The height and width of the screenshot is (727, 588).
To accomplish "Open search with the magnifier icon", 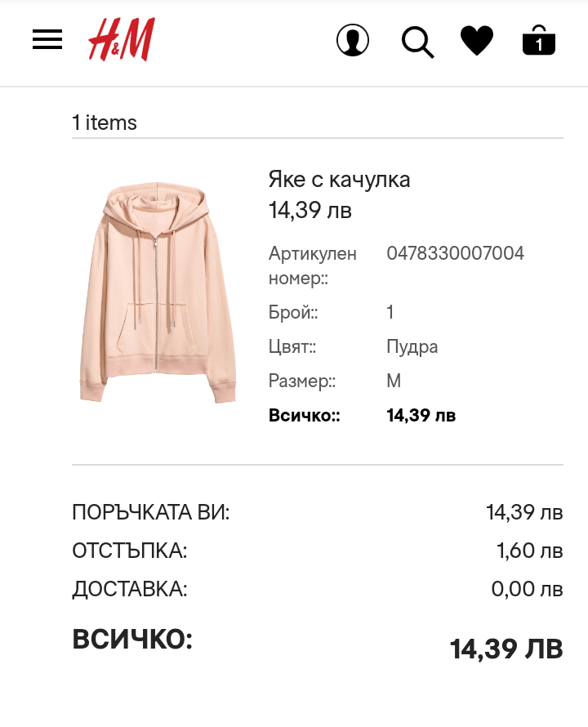I will click(x=417, y=41).
